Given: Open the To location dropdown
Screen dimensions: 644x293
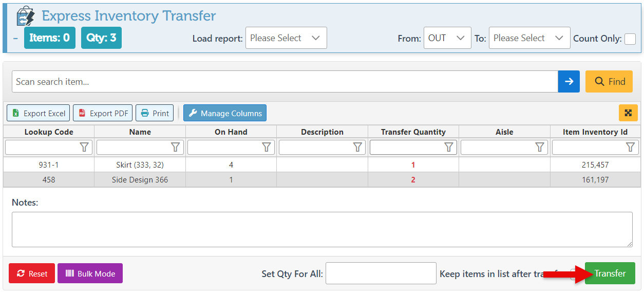Looking at the screenshot, I should 529,38.
